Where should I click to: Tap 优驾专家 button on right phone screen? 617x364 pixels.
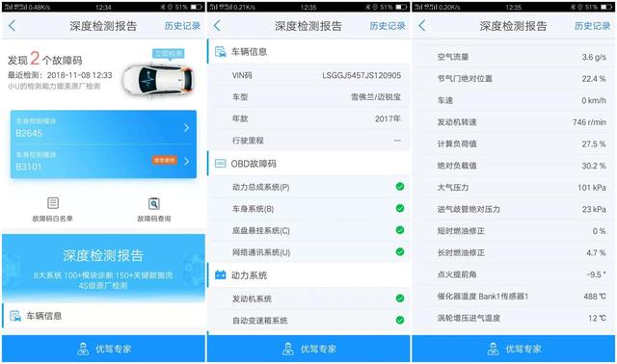click(x=514, y=349)
